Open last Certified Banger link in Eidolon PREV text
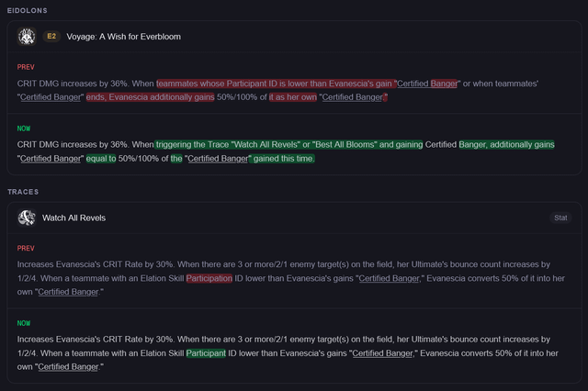This screenshot has width=588, height=391. (353, 96)
